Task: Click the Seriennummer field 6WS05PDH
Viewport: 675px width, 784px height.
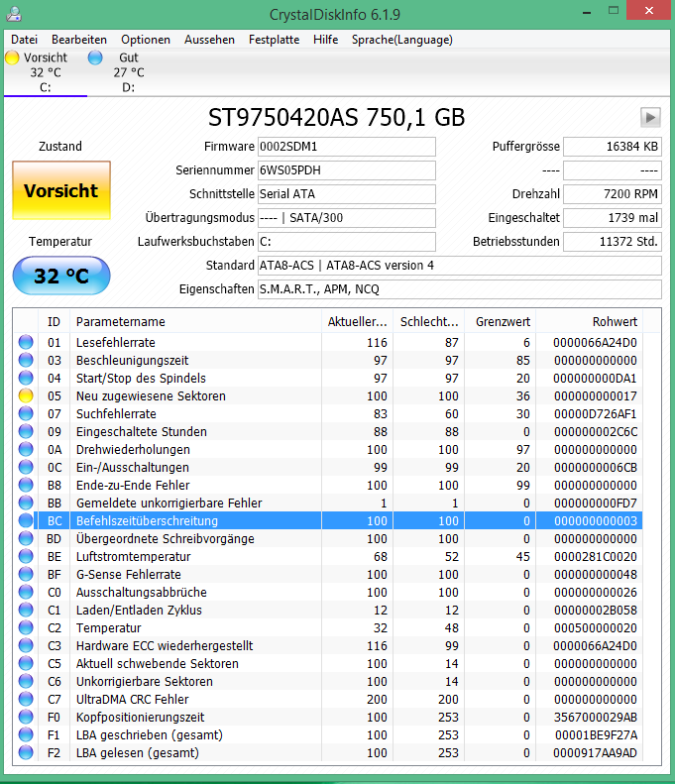Action: 347,170
